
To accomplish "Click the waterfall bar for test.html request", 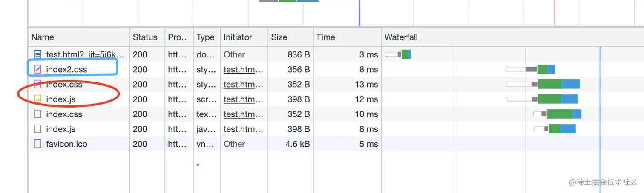I will coord(405,54).
